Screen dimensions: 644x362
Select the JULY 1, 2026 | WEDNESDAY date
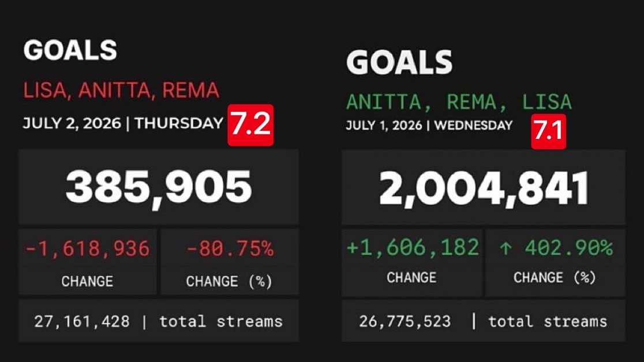point(429,125)
